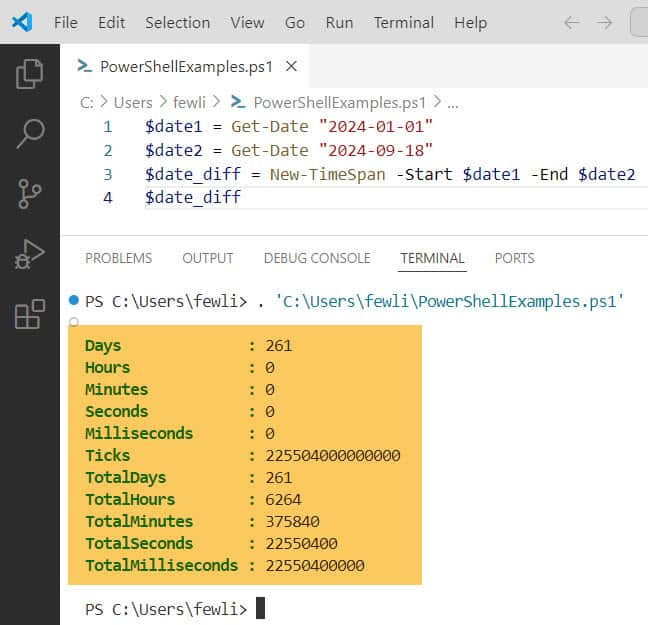Click line number 3 in the editor gutter
This screenshot has height=625, width=648.
(107, 174)
